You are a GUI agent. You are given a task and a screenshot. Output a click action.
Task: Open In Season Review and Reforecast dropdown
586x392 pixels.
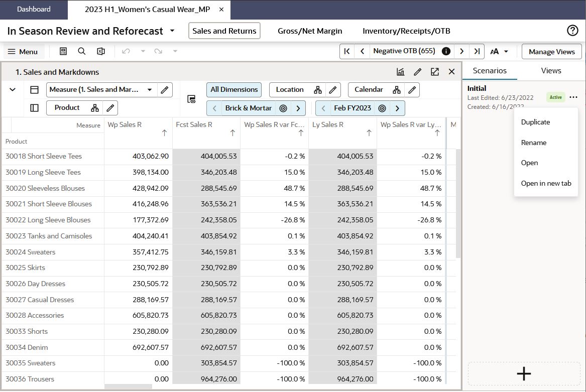click(x=172, y=31)
